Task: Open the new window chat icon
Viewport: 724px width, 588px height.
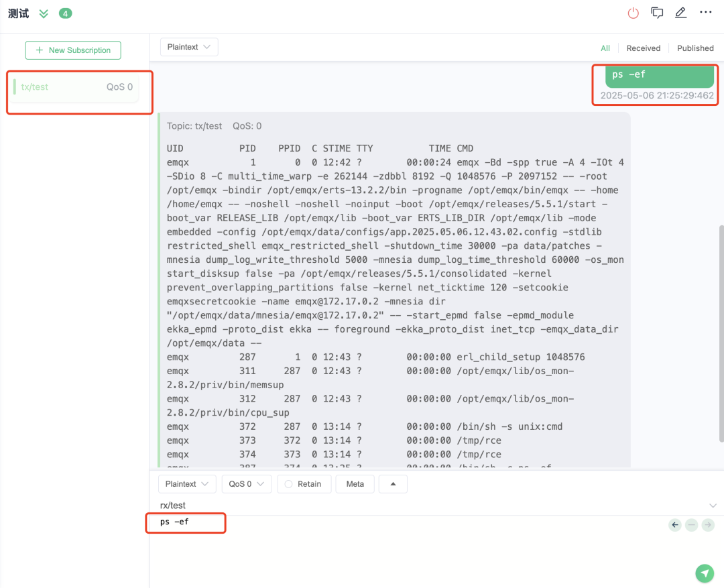Action: coord(656,13)
